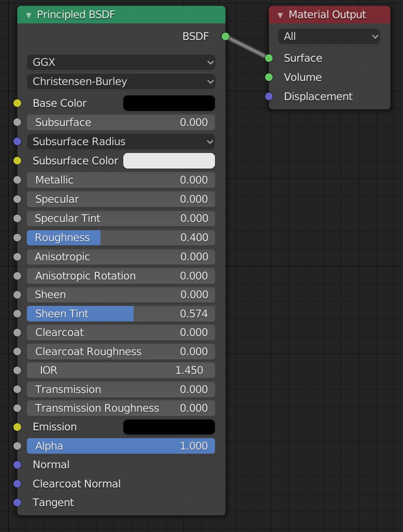Click the Volume input socket
The height and width of the screenshot is (532, 403).
(269, 77)
